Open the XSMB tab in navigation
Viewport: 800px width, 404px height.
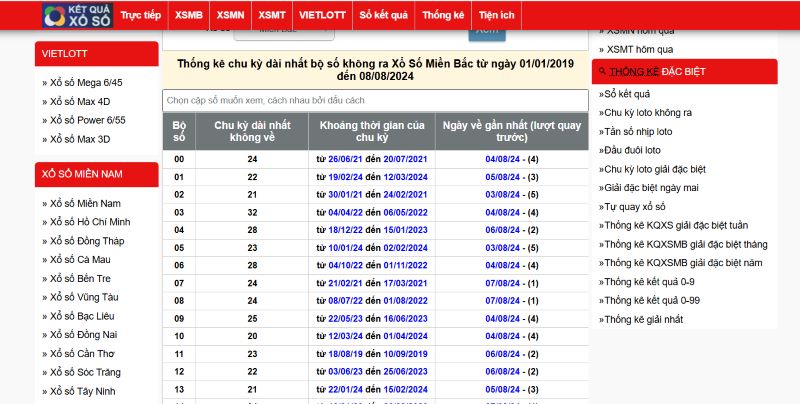click(187, 16)
